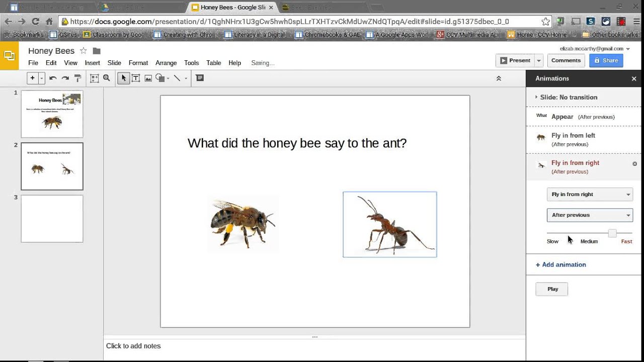644x362 pixels.
Task: Collapse the menus with double chevron icon
Action: click(x=499, y=78)
